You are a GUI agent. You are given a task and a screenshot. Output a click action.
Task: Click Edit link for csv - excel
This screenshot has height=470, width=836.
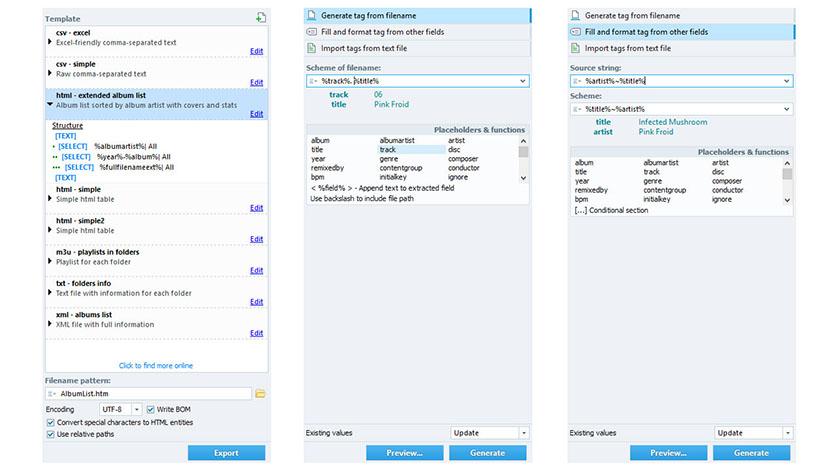[x=256, y=51]
